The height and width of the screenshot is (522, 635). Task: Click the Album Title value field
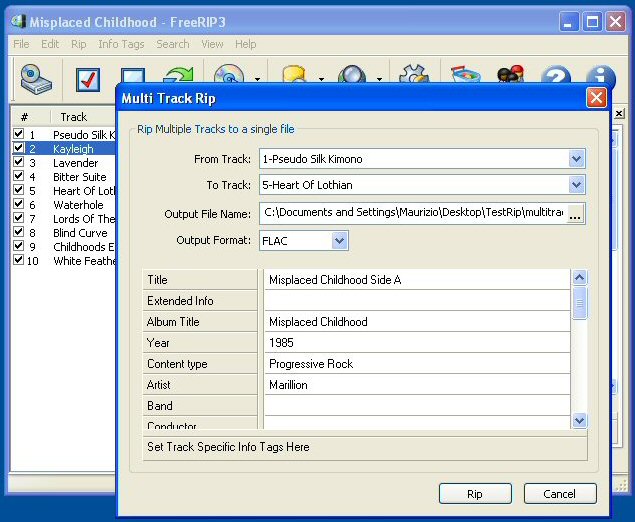417,322
